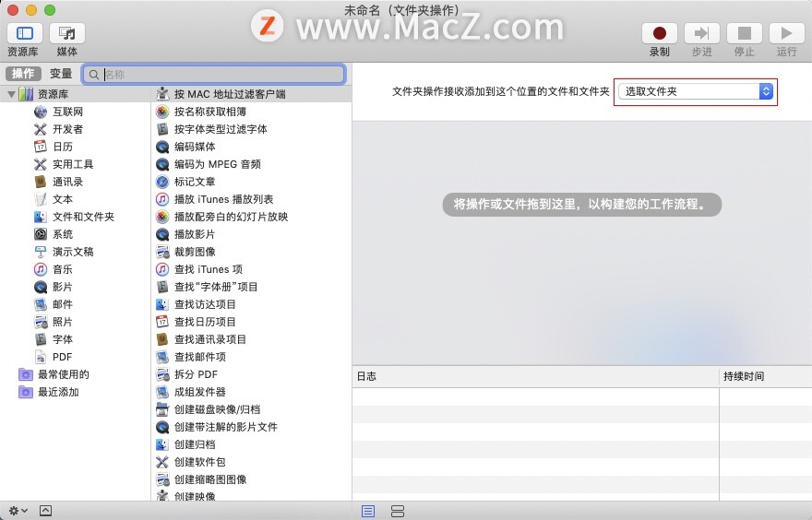
Task: Switch to the 操作 actions tab
Action: point(23,74)
